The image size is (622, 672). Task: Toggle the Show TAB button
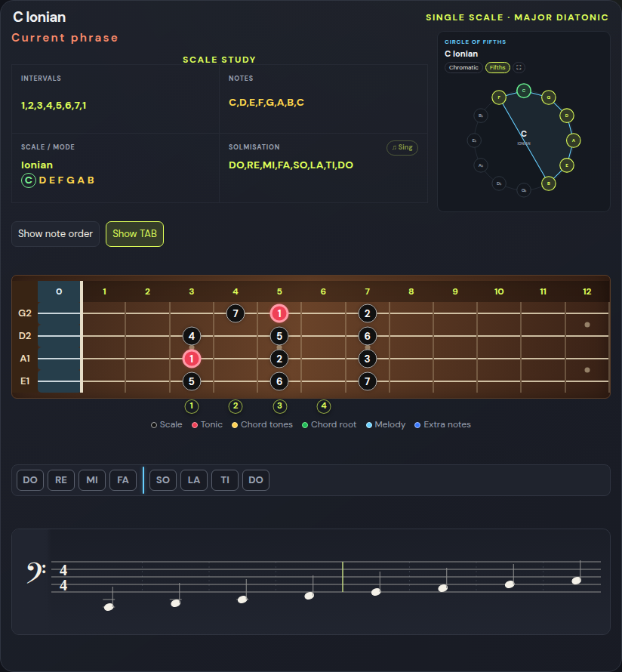[134, 234]
